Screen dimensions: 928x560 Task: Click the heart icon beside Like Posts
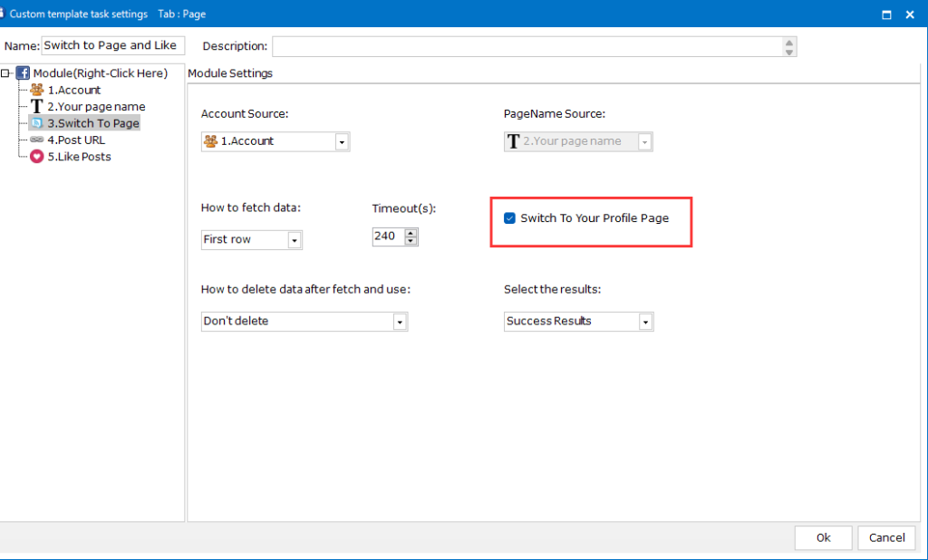36,156
